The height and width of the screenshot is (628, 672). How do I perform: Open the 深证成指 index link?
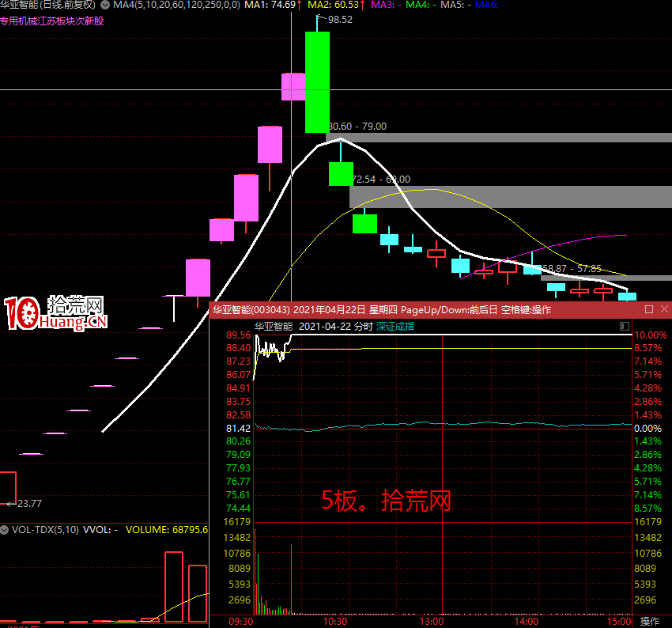(x=395, y=327)
